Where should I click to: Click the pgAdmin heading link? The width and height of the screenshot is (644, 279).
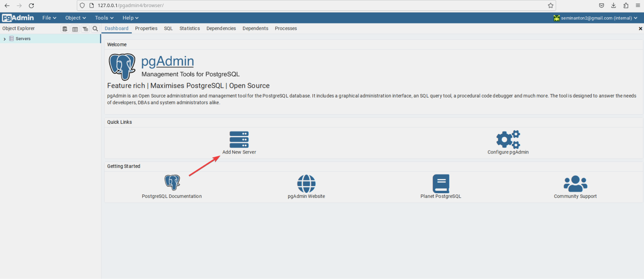(x=168, y=61)
